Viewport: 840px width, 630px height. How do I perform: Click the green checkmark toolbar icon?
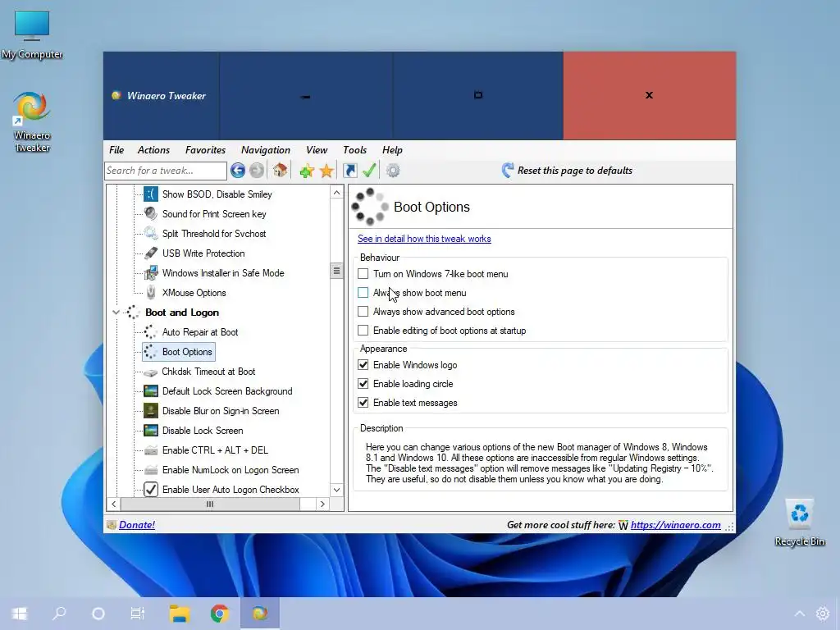pos(369,171)
